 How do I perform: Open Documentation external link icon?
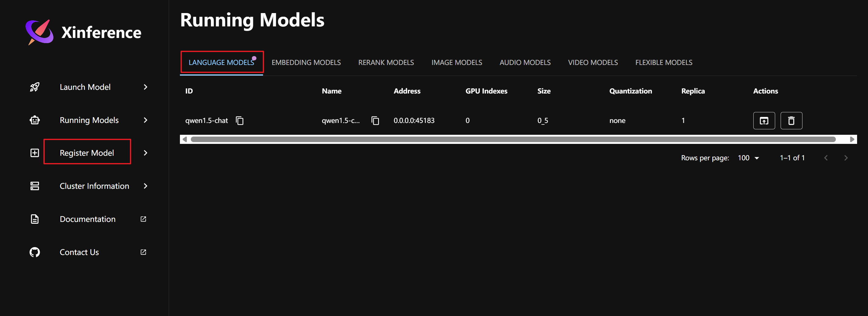click(143, 219)
